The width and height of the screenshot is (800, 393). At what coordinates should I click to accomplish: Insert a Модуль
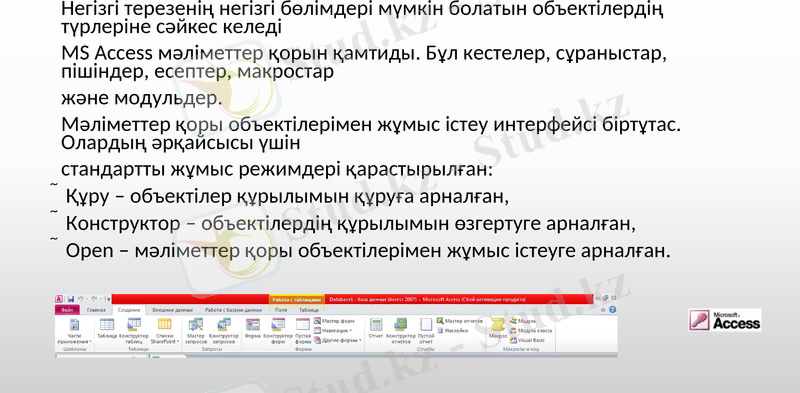(523, 321)
